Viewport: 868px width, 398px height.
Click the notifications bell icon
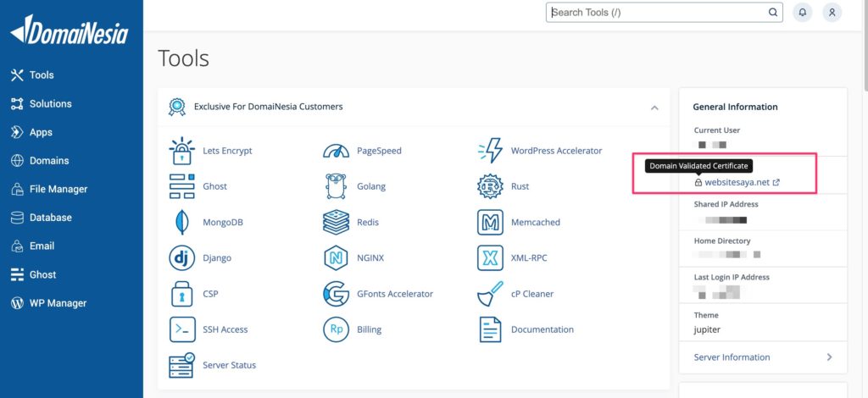coord(802,12)
